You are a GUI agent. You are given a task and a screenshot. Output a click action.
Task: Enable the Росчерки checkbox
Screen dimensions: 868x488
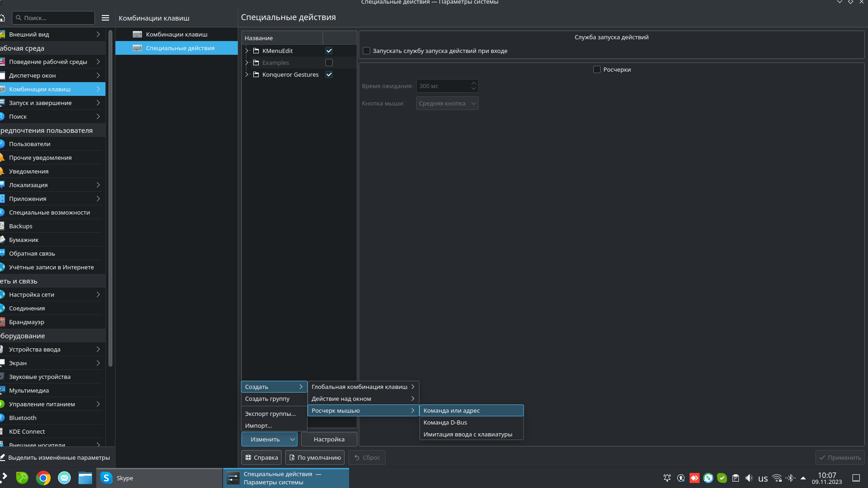596,69
